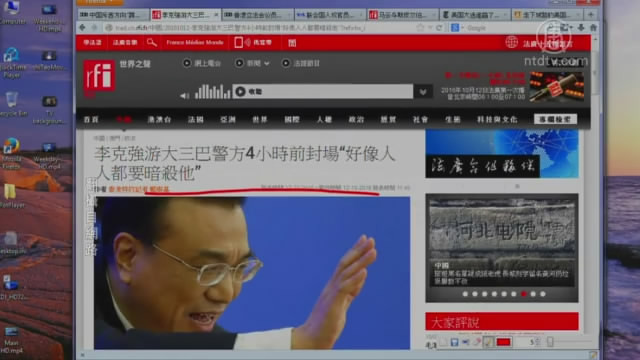The width and height of the screenshot is (640, 360).
Task: Switch to second RFI browser tab
Action: [402, 15]
